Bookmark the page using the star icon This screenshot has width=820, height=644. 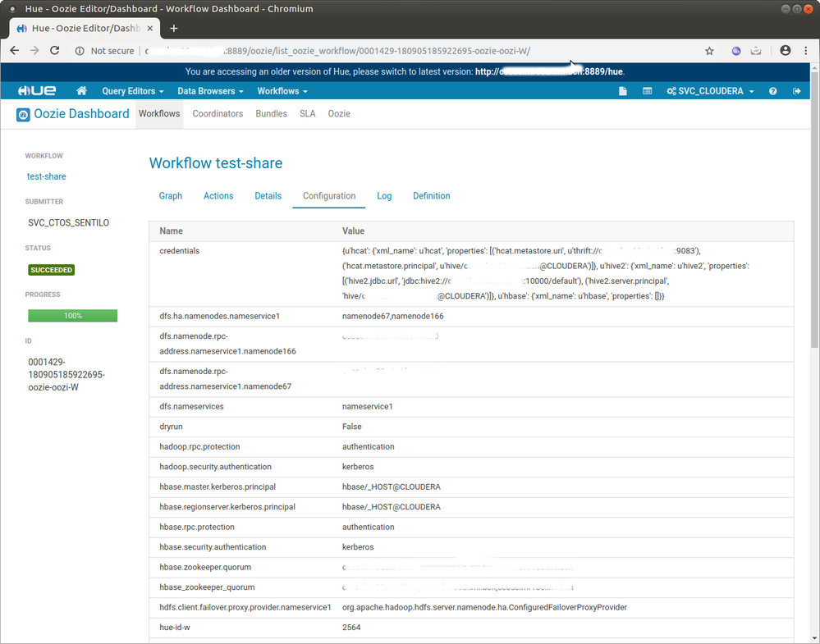pos(709,50)
